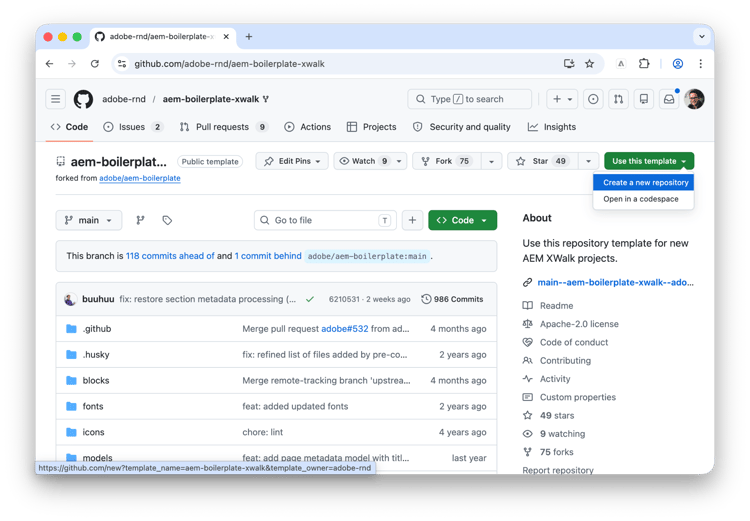Viewport: 750px width, 521px height.
Task: Open the pull requests icon in header
Action: 618,99
